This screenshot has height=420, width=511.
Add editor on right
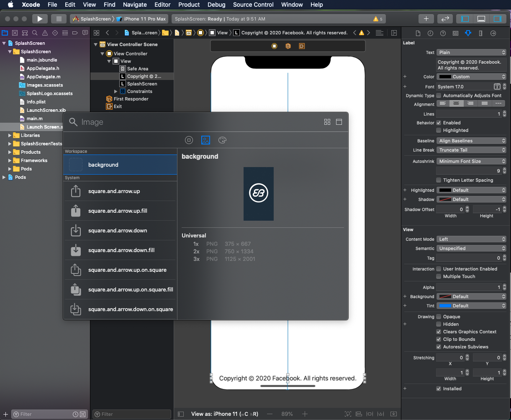pyautogui.click(x=394, y=33)
